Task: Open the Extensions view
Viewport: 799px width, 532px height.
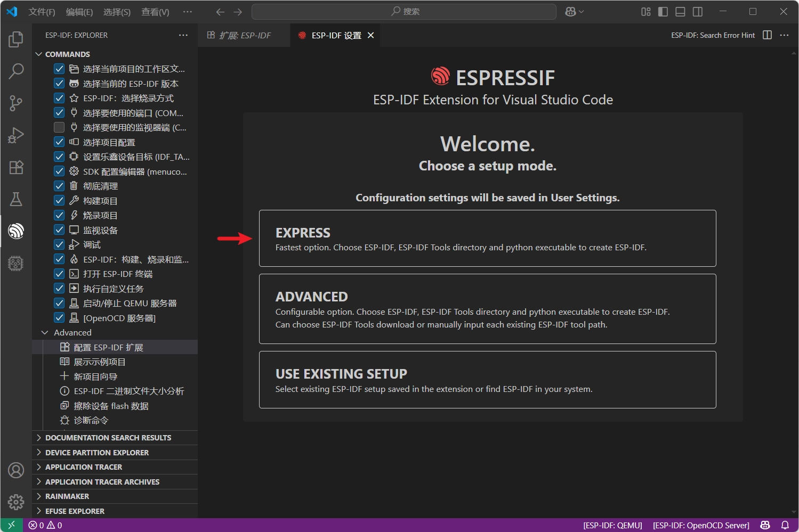Action: pyautogui.click(x=16, y=167)
